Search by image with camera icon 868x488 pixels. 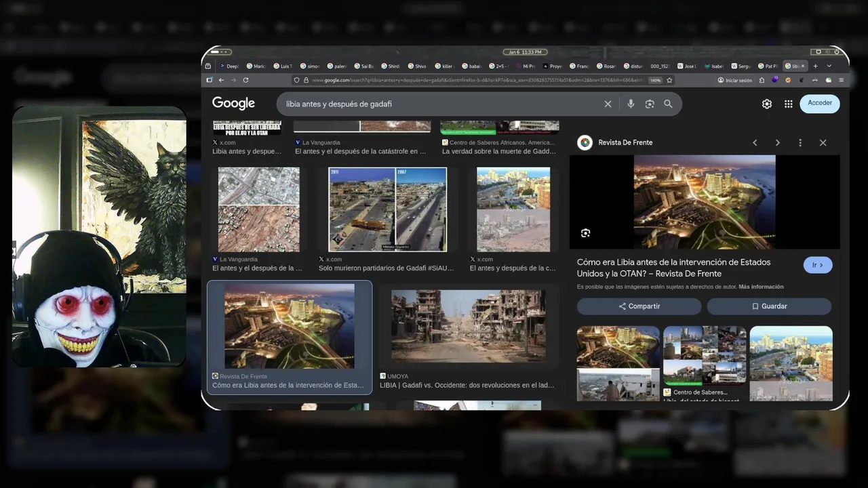pos(650,104)
